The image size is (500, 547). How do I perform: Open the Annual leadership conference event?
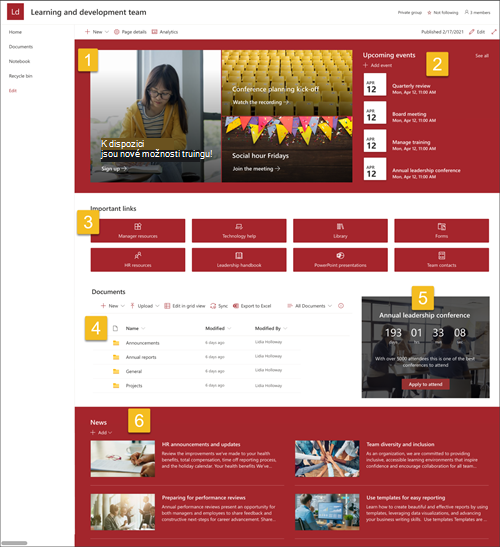pyautogui.click(x=426, y=171)
